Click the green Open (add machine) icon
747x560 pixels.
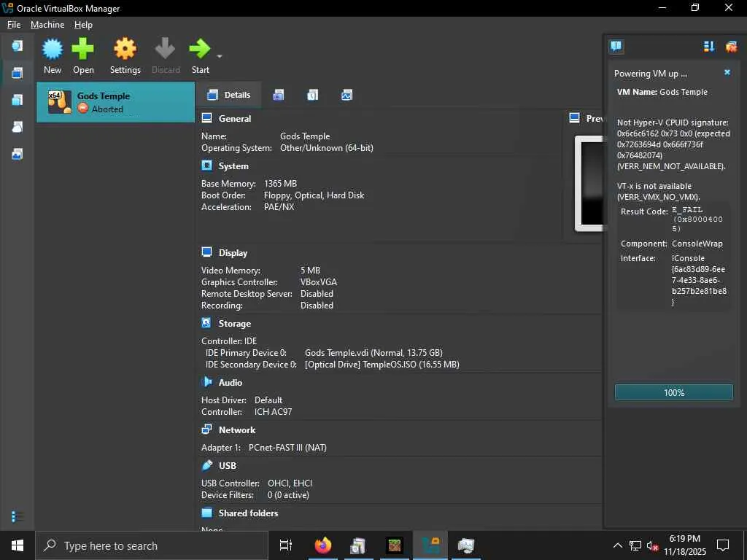(x=83, y=49)
